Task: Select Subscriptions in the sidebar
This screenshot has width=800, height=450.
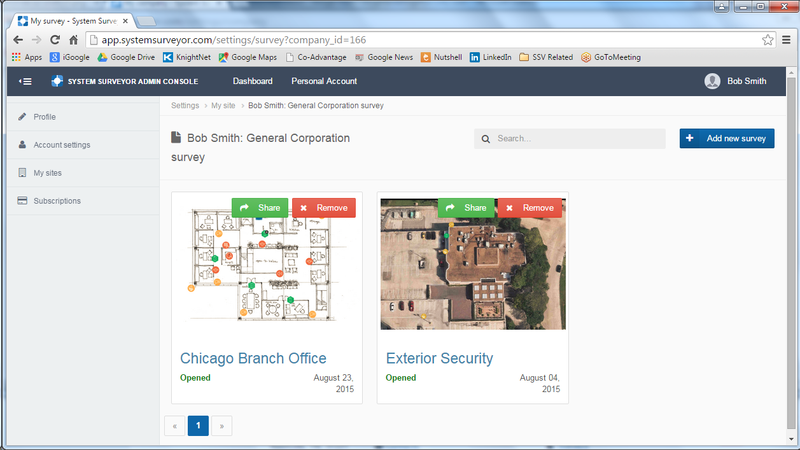Action: coord(83,201)
